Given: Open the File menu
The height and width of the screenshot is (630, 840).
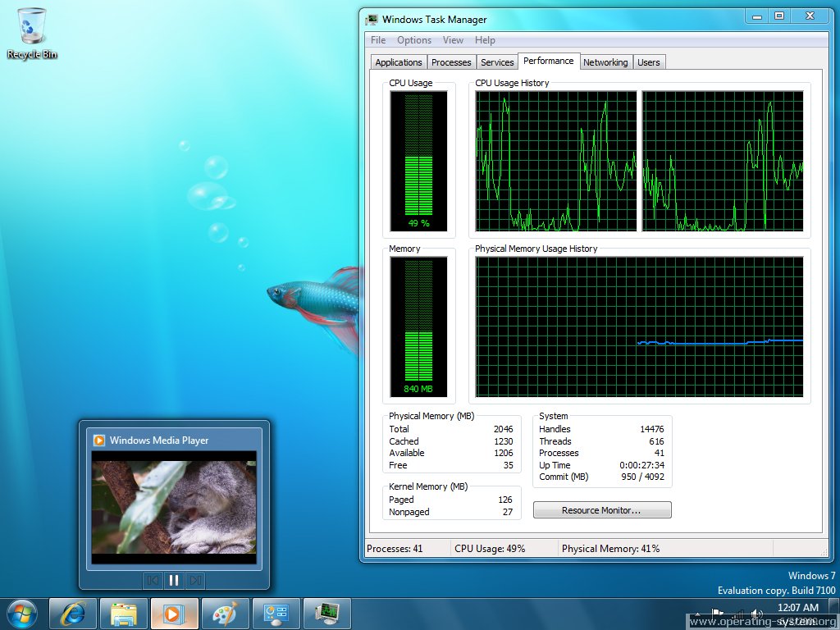Looking at the screenshot, I should pos(378,40).
